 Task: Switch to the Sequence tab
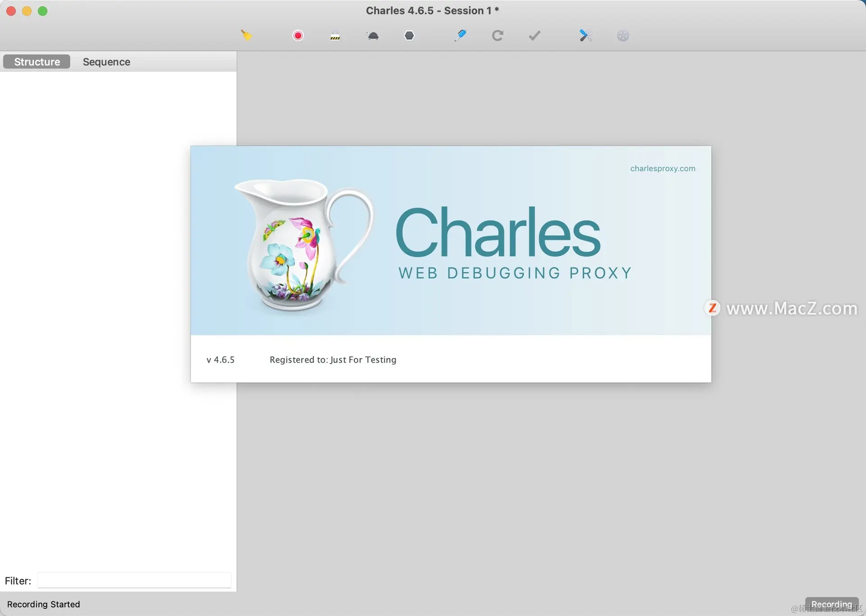point(106,62)
